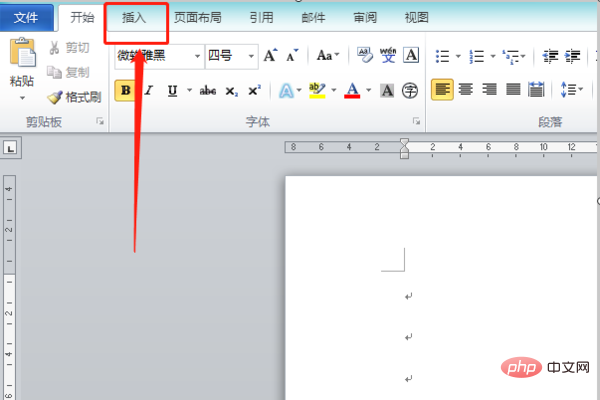Enable align left paragraph button

point(442,90)
